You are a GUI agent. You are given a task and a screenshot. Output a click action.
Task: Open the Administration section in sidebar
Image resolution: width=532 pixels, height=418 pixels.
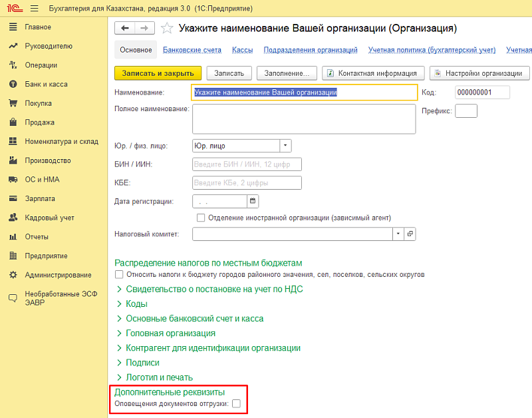click(x=58, y=275)
